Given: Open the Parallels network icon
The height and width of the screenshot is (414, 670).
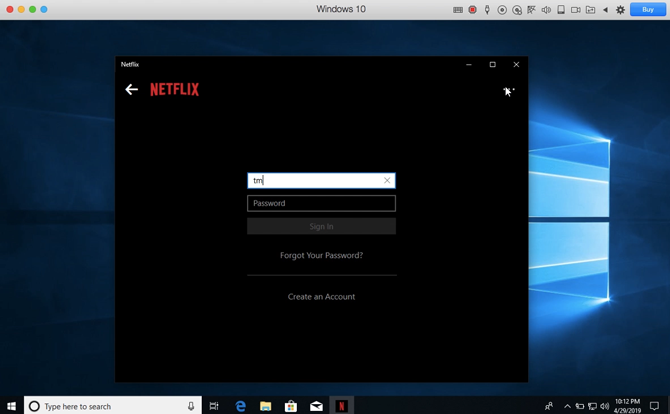Looking at the screenshot, I should 532,10.
